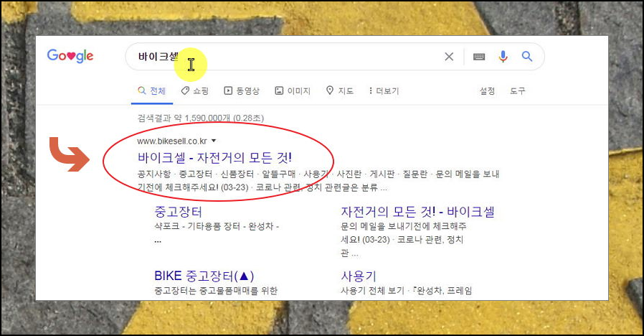Select the 전체 tab
The image size is (644, 336).
click(x=152, y=91)
